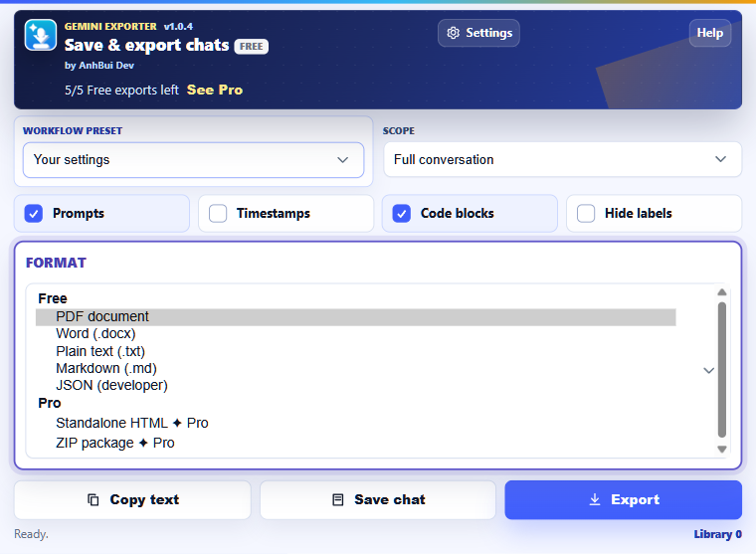
Task: Select PDF document format
Action: point(356,316)
